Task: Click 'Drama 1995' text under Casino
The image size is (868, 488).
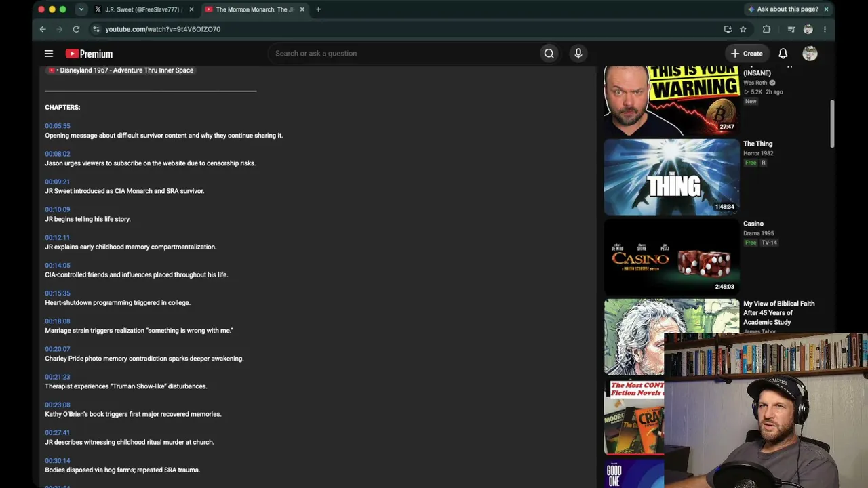Action: click(x=758, y=233)
